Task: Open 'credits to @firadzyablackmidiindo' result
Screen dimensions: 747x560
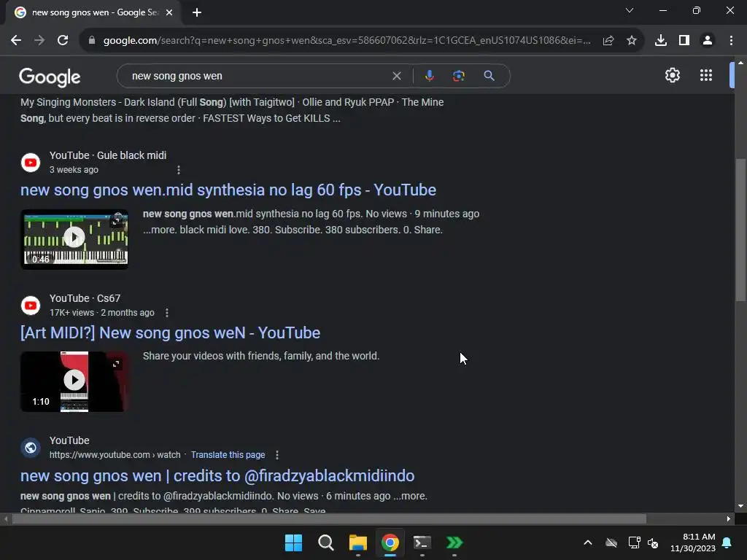Action: (217, 475)
